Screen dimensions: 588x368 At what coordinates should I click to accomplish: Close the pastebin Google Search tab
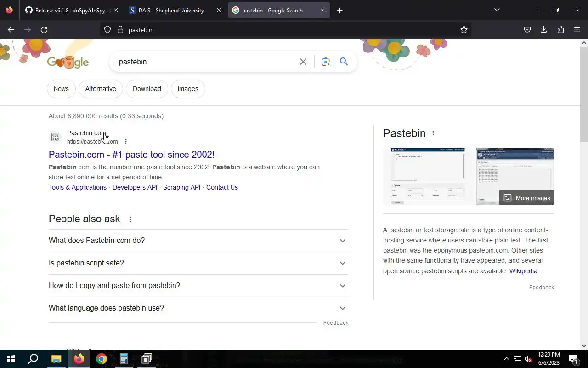pyautogui.click(x=322, y=10)
